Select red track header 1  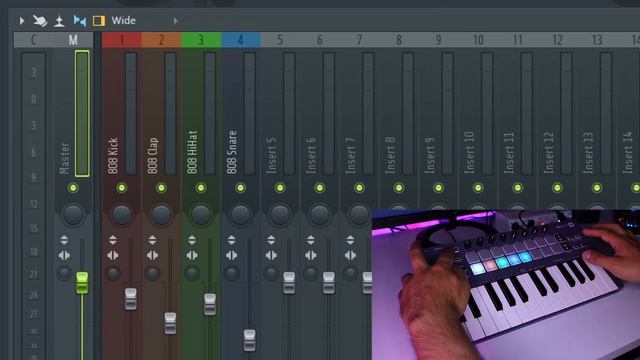pyautogui.click(x=122, y=40)
